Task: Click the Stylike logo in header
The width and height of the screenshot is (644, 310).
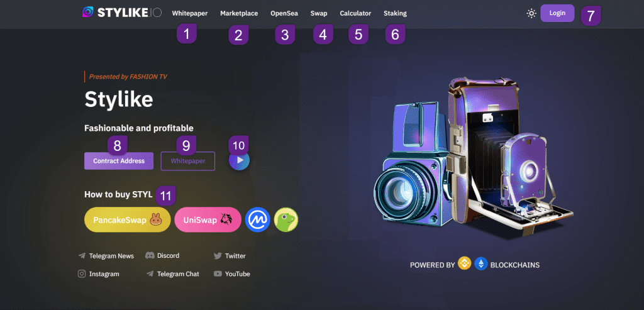Action: point(121,13)
